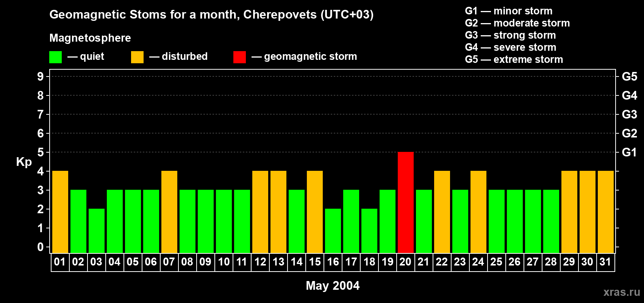This screenshot has width=644, height=303.
Task: Select date label 12 on the x-axis
Action: coord(260,262)
